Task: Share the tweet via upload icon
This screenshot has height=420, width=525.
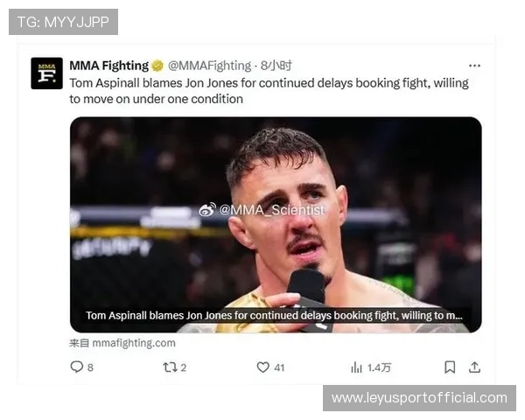Action: 474,367
